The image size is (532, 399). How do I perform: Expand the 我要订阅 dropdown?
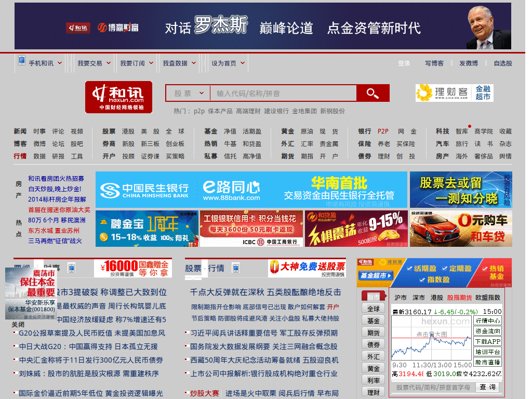(137, 63)
